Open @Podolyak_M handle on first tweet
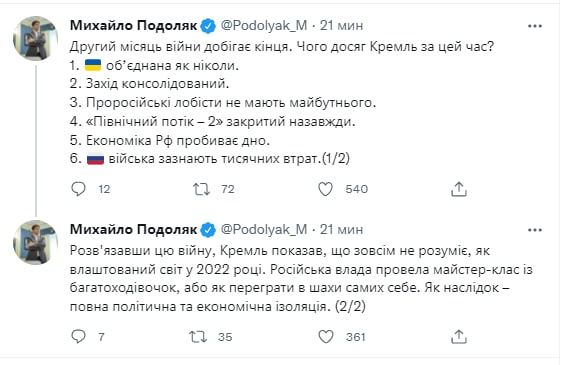This screenshot has width=561, height=365. 264,26
